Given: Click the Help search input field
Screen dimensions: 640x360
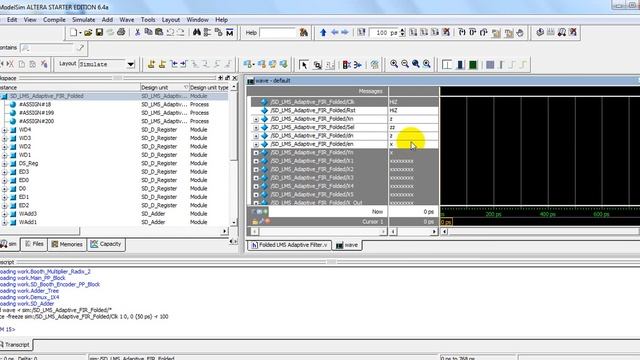Looking at the screenshot, I should tap(278, 33).
